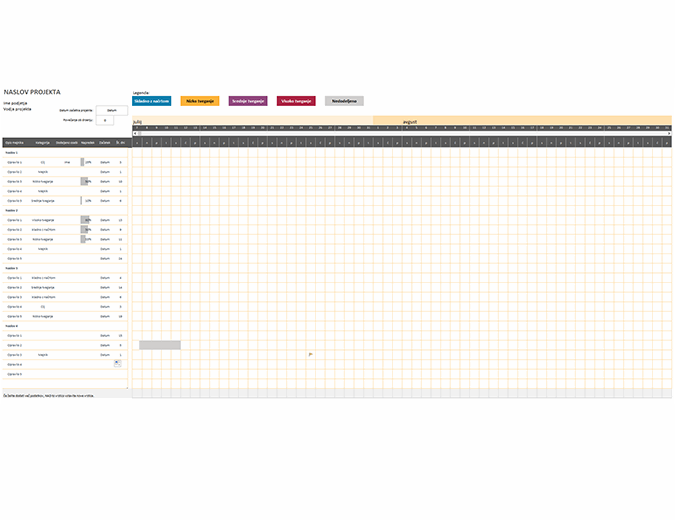Click the purple 'Srednje tveganje' legend box
Viewport: 675px width, 520px height.
click(x=248, y=101)
